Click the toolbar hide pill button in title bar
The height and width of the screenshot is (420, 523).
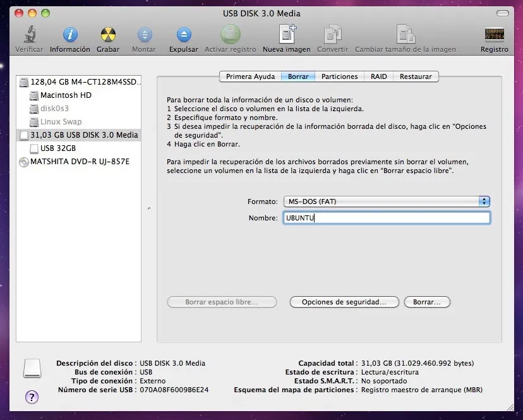coord(503,13)
